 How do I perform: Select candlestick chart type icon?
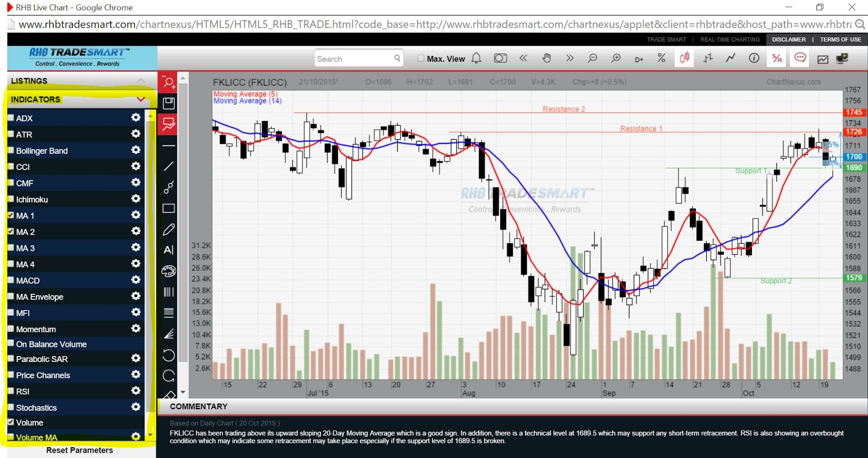685,58
